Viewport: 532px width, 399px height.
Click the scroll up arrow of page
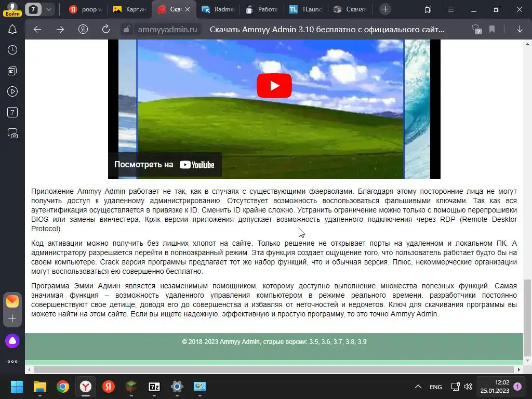pyautogui.click(x=527, y=44)
